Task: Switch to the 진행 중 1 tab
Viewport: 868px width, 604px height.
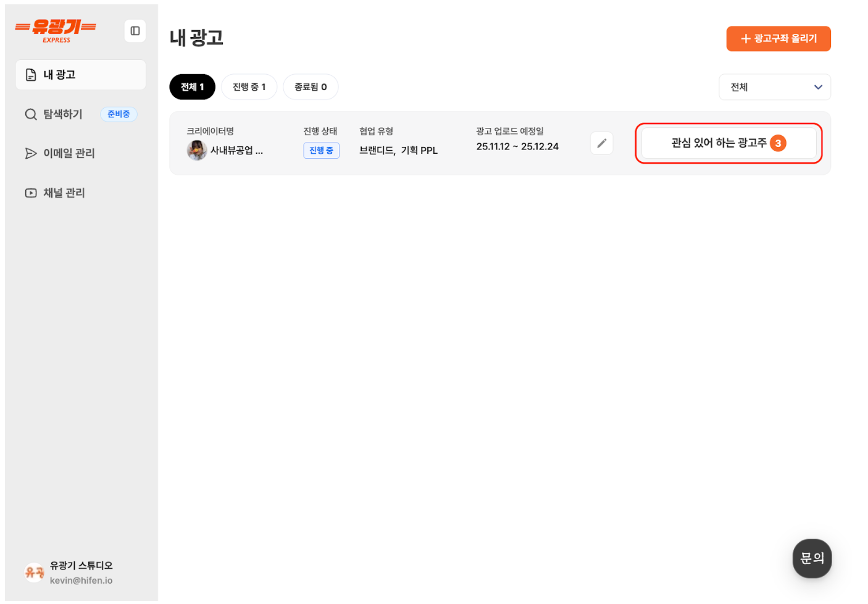Action: [249, 87]
